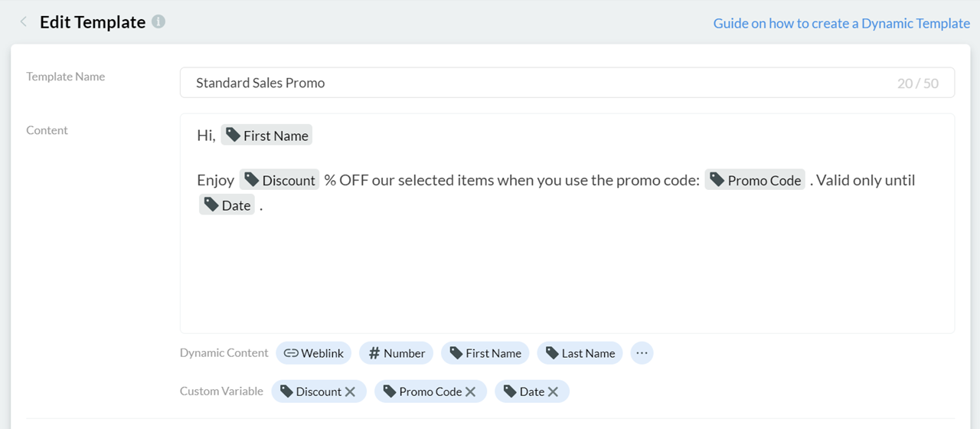This screenshot has width=980, height=429.
Task: Click the info icon next to Edit Template
Action: (158, 21)
